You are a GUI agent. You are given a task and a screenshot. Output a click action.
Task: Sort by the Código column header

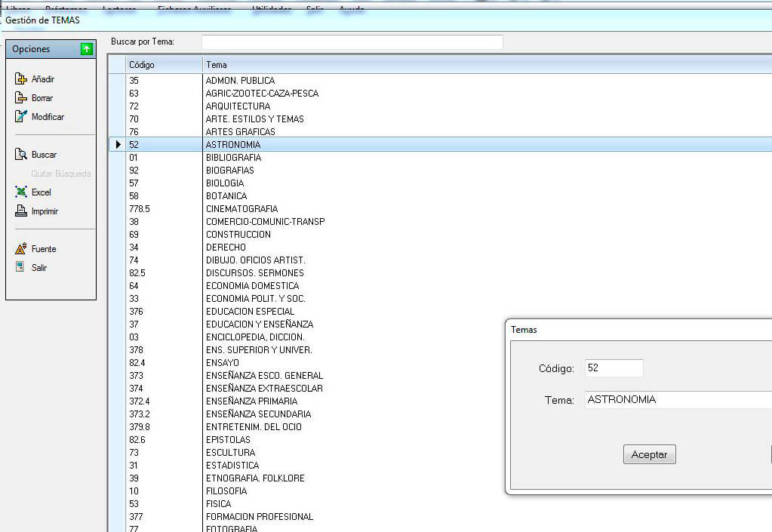tap(164, 65)
